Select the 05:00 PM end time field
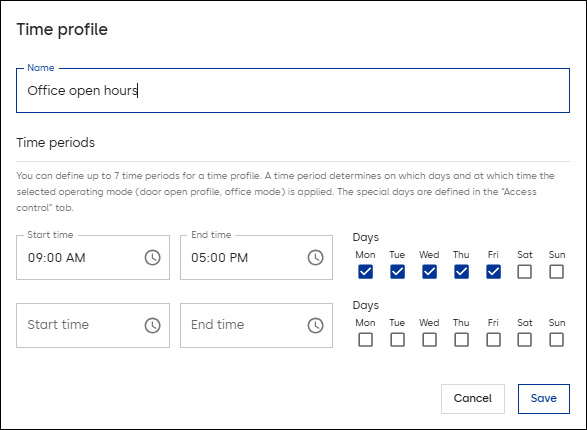The width and height of the screenshot is (587, 430). pos(256,257)
